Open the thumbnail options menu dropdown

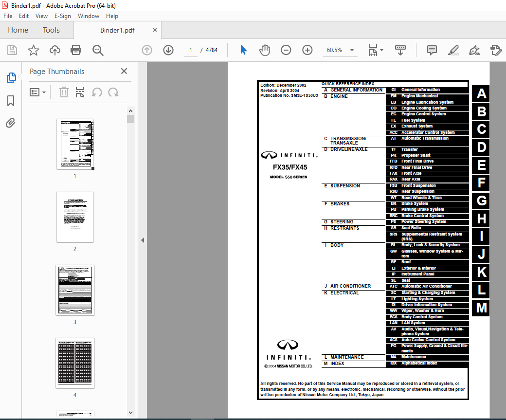click(38, 92)
